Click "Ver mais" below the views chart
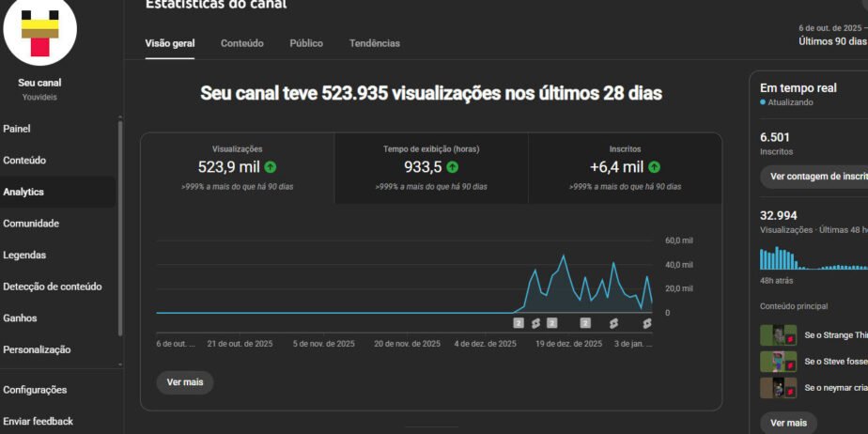The width and height of the screenshot is (868, 434). (184, 382)
